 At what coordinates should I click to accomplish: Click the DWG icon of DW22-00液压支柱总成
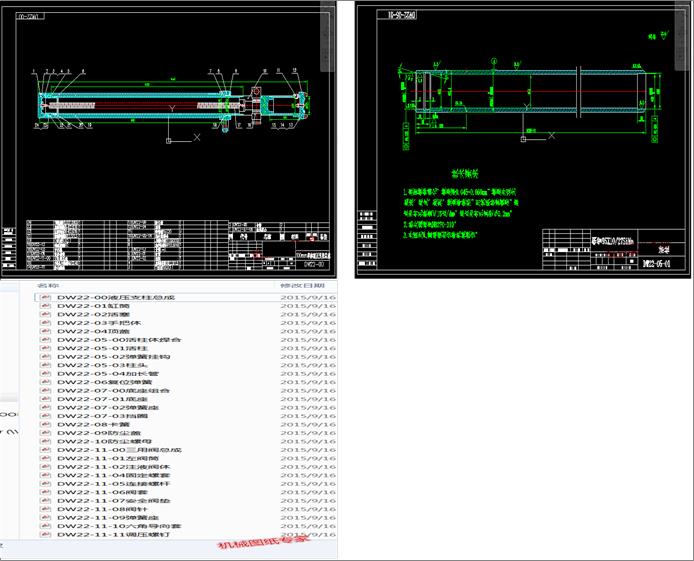pos(45,297)
